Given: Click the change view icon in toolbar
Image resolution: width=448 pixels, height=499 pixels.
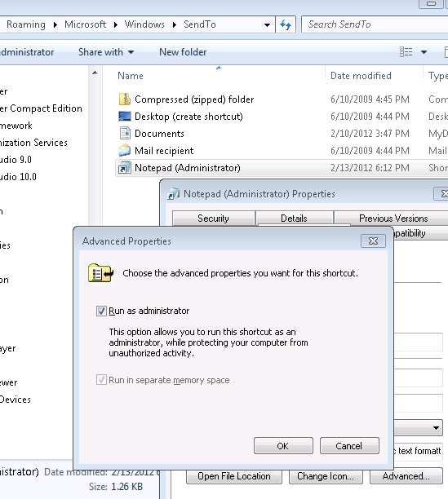Looking at the screenshot, I should tap(406, 52).
